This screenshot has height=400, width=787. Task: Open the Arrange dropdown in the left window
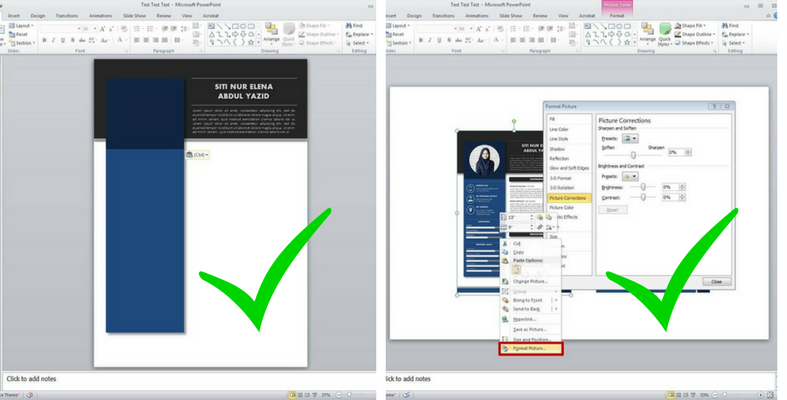coord(272,33)
